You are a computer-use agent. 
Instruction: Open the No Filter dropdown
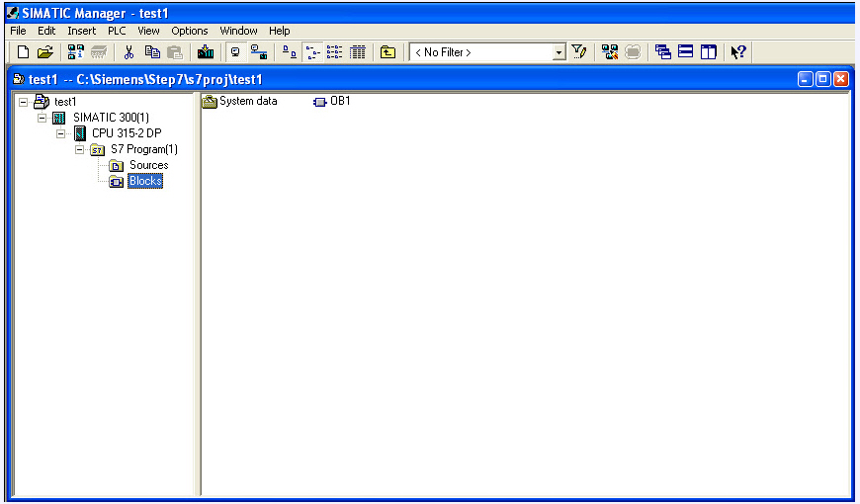[559, 52]
